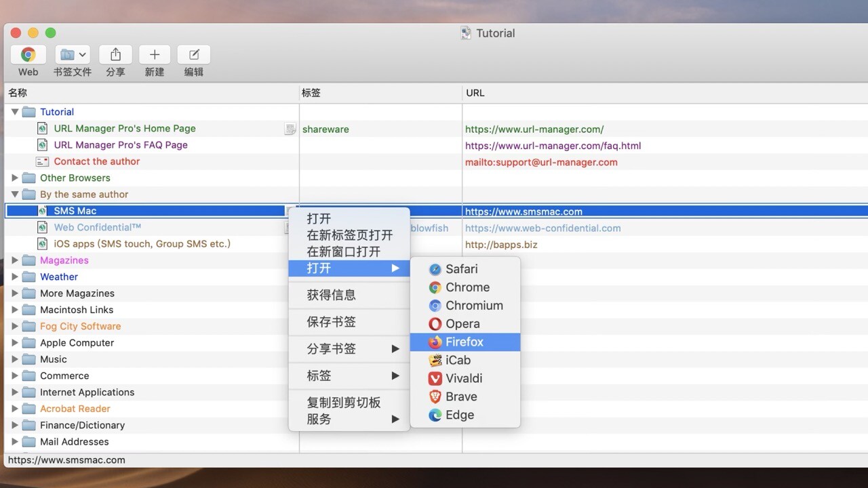Expand the Finance/Dictionary folder

click(x=15, y=425)
